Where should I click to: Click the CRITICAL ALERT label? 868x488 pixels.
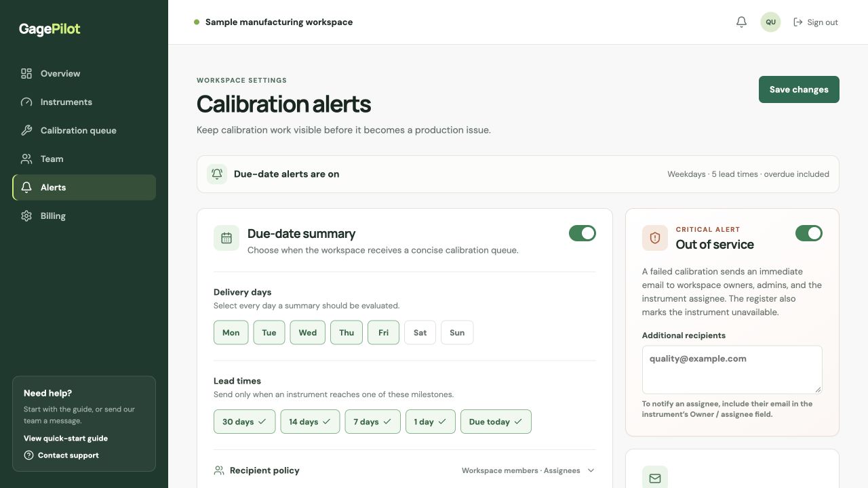click(708, 230)
